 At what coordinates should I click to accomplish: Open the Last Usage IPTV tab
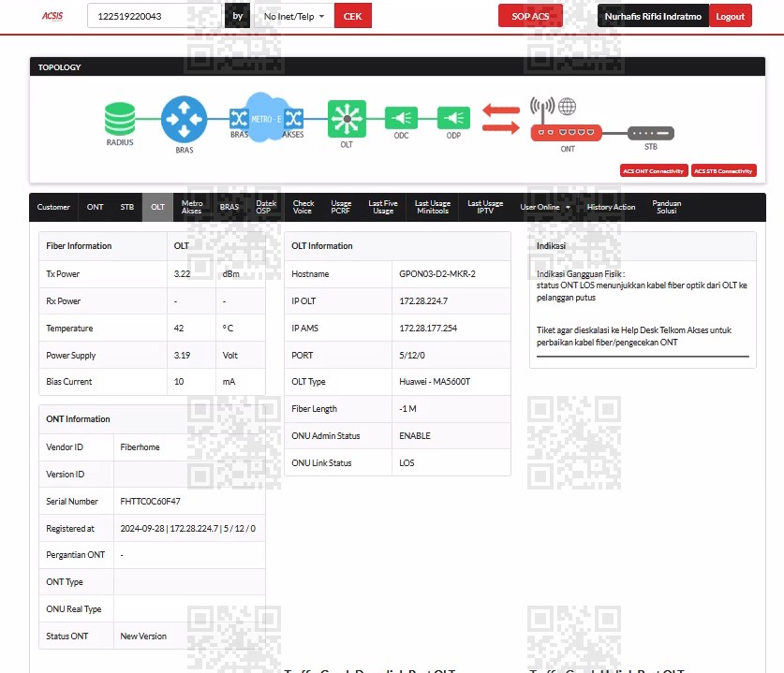pos(485,207)
